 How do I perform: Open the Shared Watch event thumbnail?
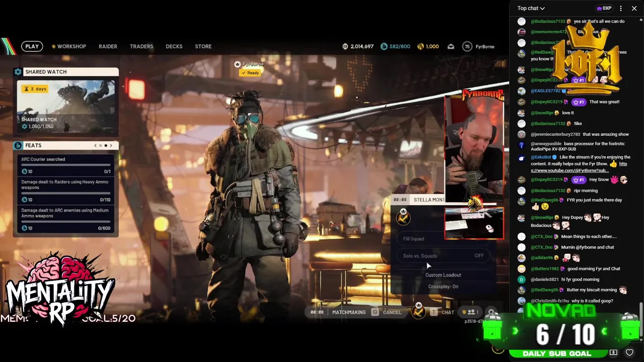coord(66,106)
